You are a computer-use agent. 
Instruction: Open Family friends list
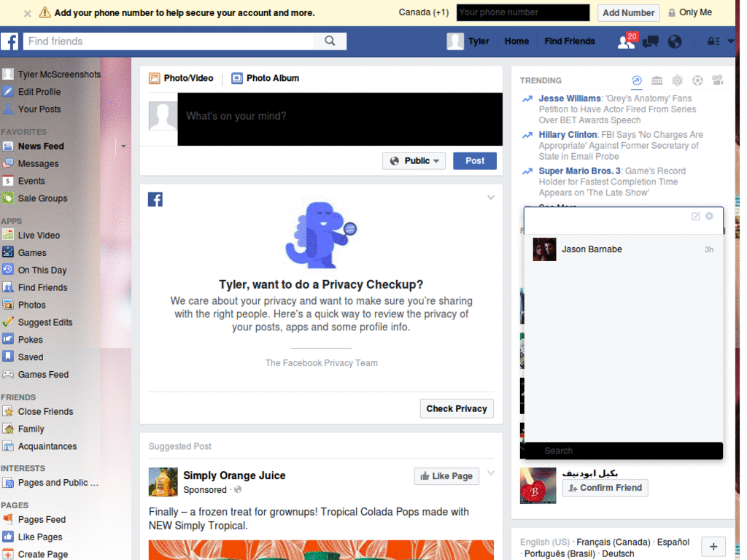(x=23, y=429)
